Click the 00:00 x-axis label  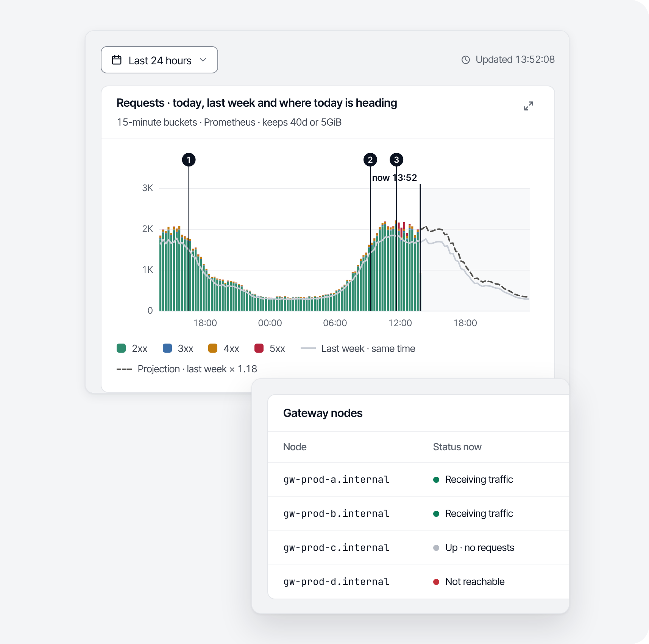coord(270,323)
